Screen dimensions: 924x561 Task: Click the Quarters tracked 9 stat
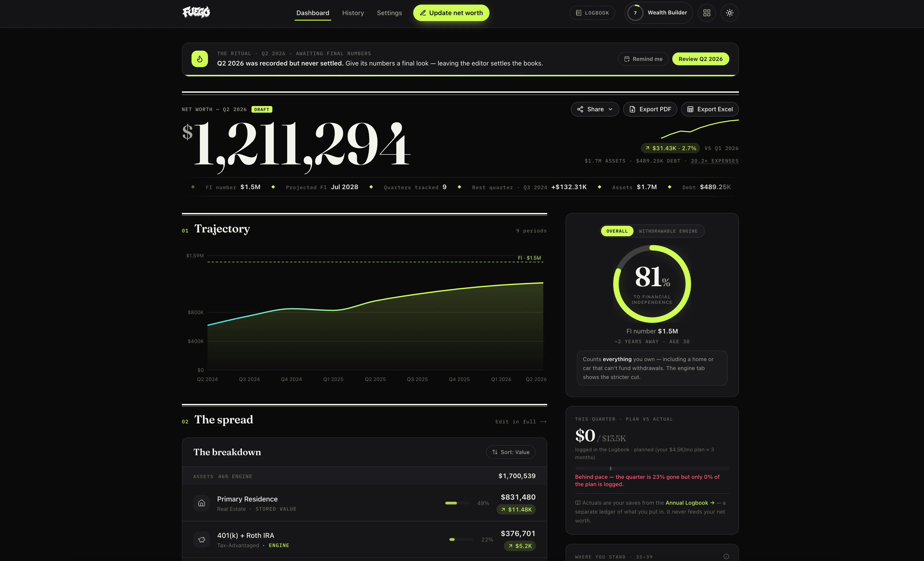pyautogui.click(x=415, y=187)
